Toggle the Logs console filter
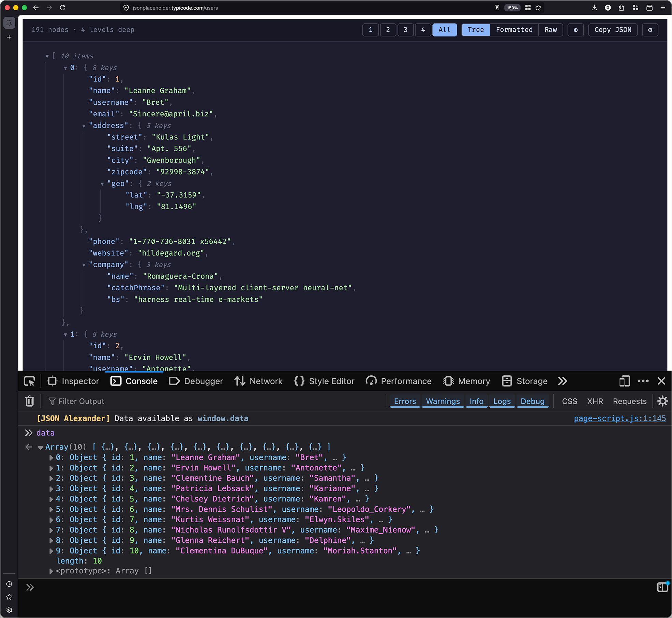 [502, 401]
